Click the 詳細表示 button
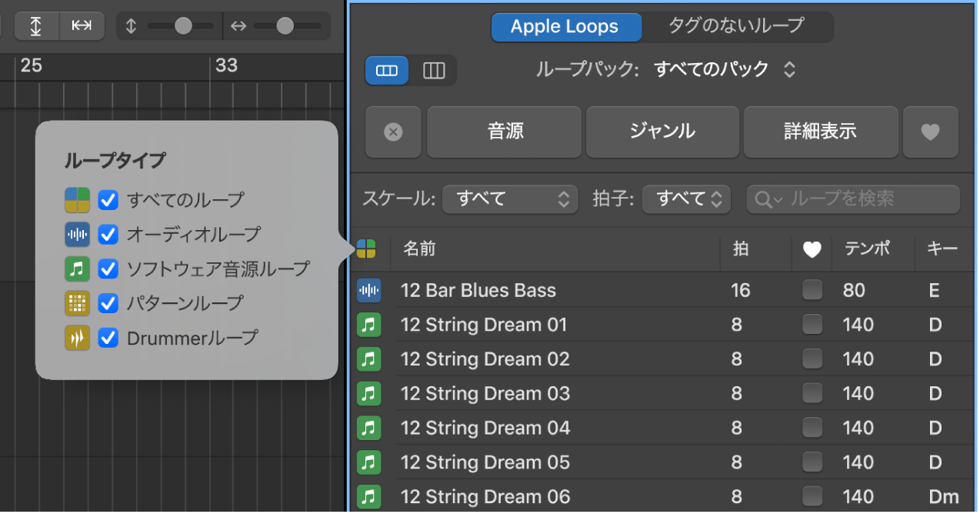Screen dimensions: 980x514 point(820,132)
